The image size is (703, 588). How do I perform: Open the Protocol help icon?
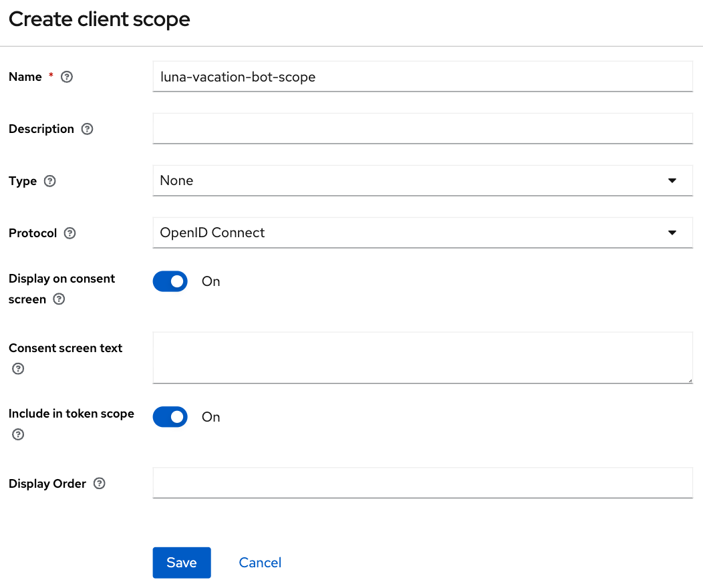coord(70,233)
